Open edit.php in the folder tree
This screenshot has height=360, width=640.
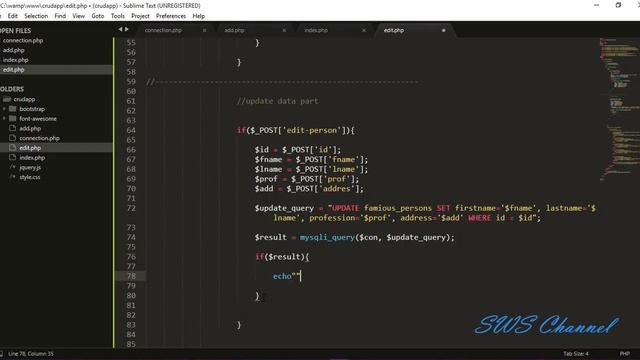pyautogui.click(x=30, y=148)
